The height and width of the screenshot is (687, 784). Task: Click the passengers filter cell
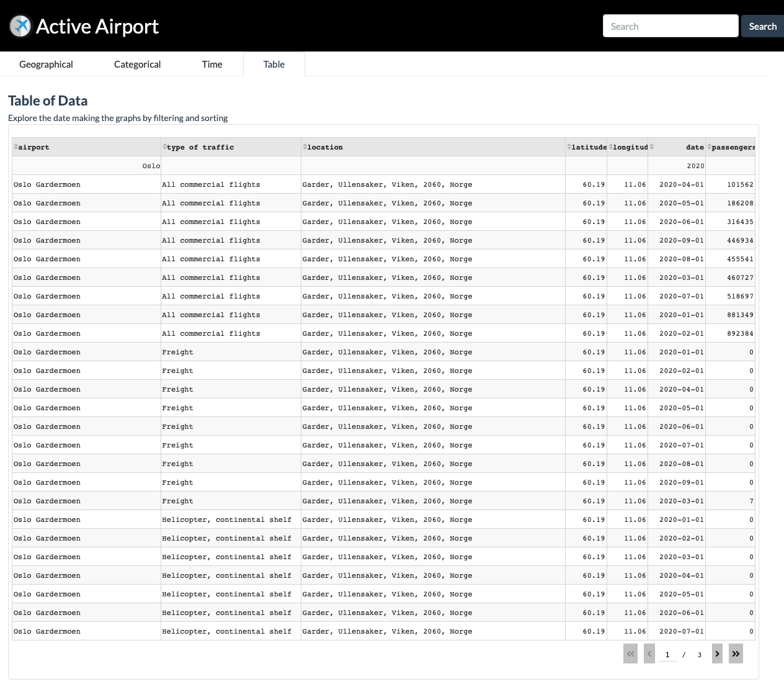731,166
